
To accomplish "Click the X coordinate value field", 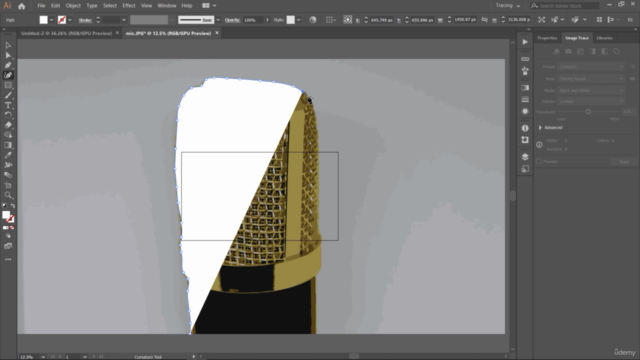I will (382, 20).
